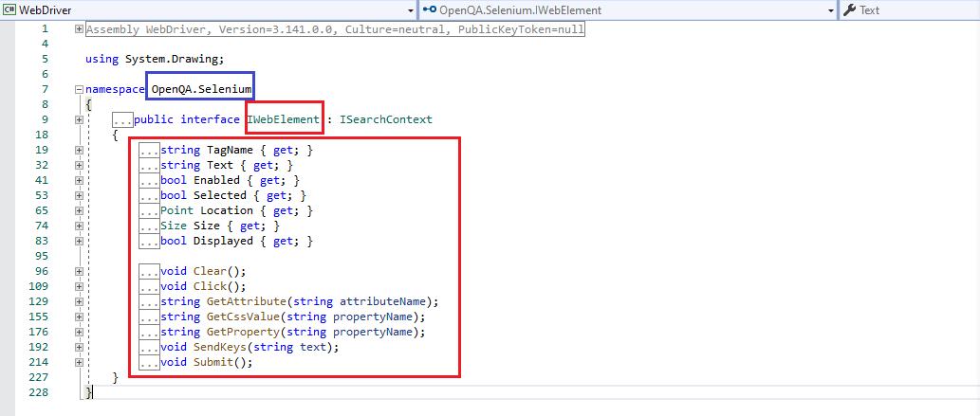Click the collapsed ... box before string TagName
Viewport: 980px width, 416px height.
[149, 150]
